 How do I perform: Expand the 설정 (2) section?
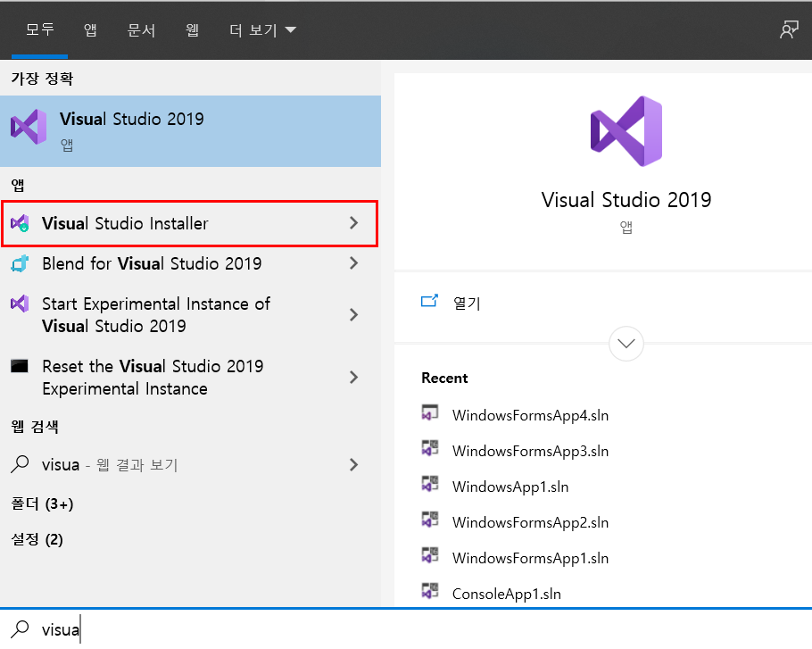tap(37, 540)
